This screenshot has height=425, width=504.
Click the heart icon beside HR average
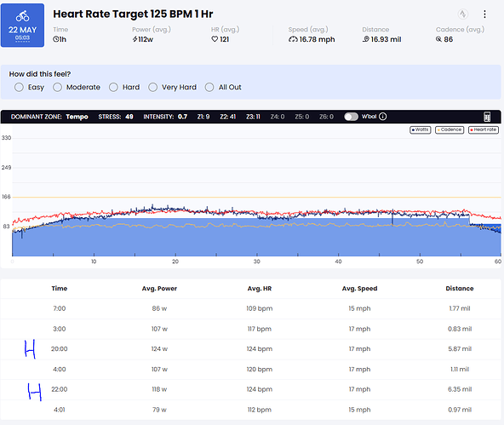pos(215,39)
